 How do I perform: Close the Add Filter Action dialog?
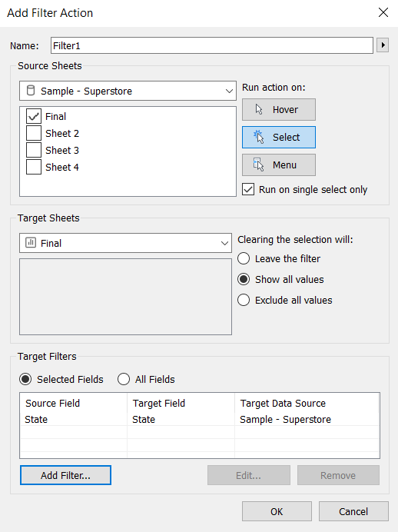point(383,12)
